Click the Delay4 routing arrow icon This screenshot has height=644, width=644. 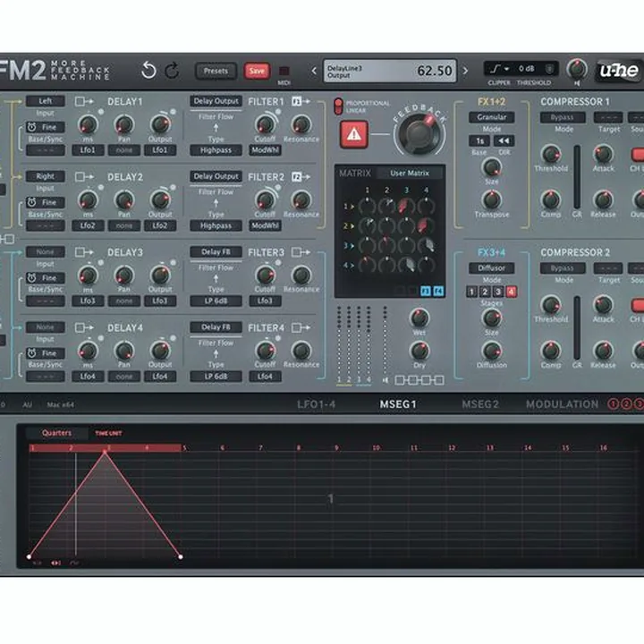(84, 327)
